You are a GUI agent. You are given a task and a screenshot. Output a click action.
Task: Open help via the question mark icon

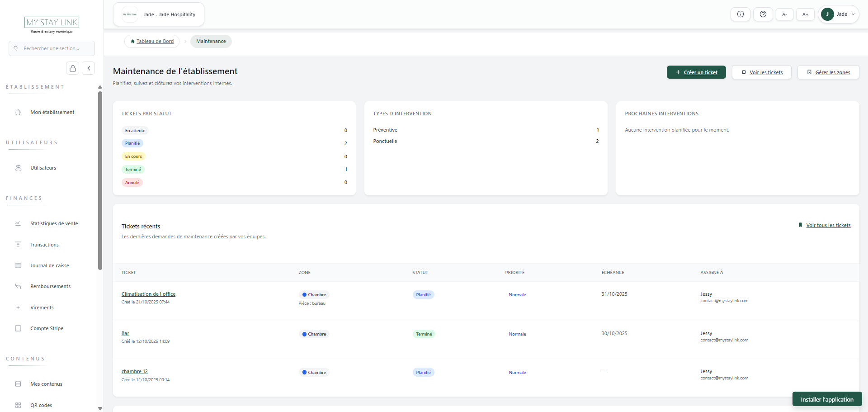pos(763,14)
